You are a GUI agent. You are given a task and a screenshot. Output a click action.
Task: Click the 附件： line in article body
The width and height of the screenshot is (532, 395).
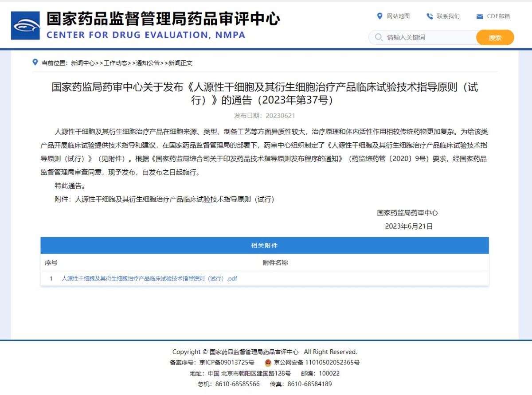(x=164, y=199)
